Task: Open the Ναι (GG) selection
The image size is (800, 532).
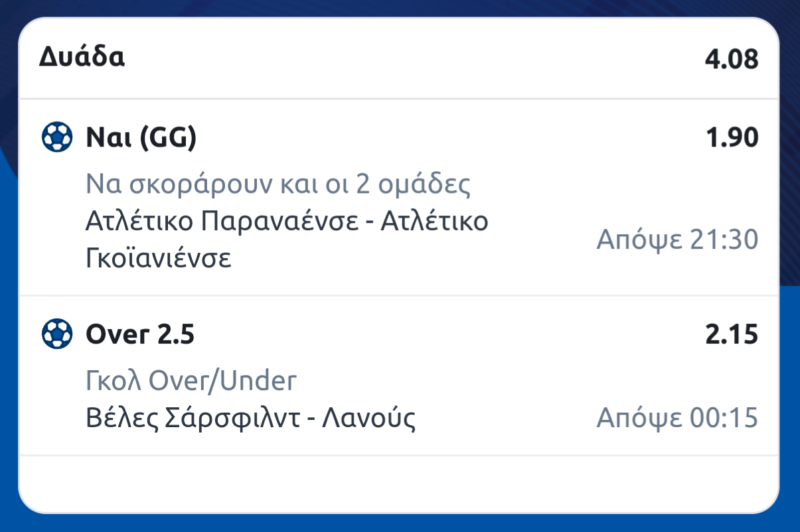Action: [140, 137]
